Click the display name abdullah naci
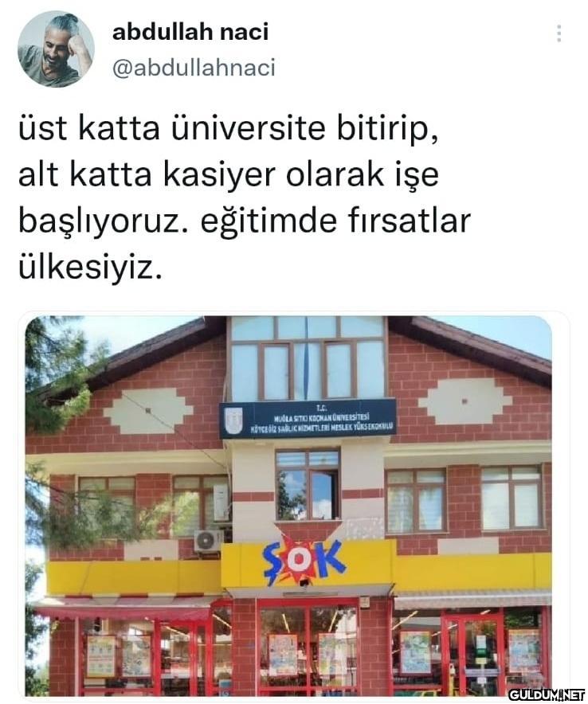The height and width of the screenshot is (704, 588). [x=190, y=33]
